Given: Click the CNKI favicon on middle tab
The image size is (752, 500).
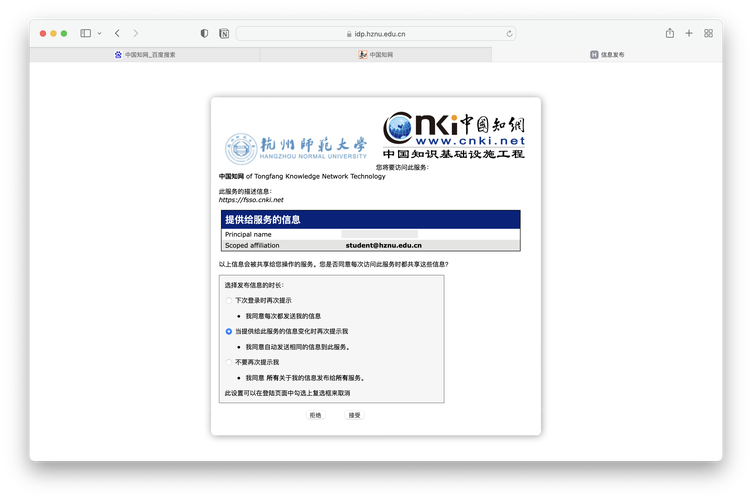Looking at the screenshot, I should click(x=363, y=55).
